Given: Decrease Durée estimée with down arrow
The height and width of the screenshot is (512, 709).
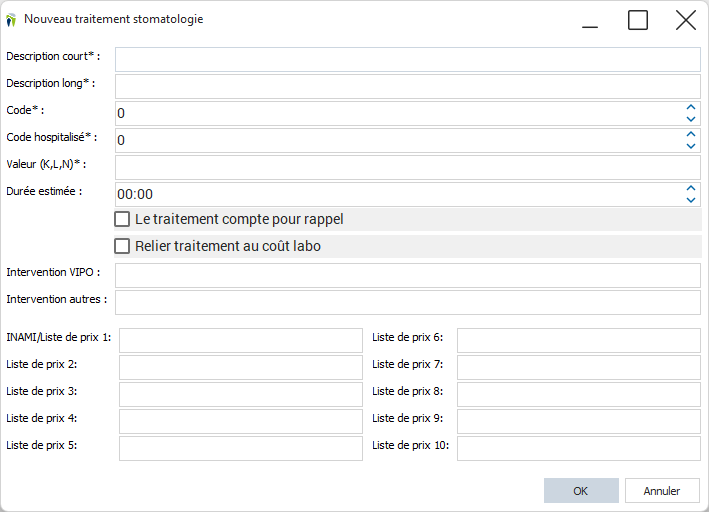Looking at the screenshot, I should point(690,200).
